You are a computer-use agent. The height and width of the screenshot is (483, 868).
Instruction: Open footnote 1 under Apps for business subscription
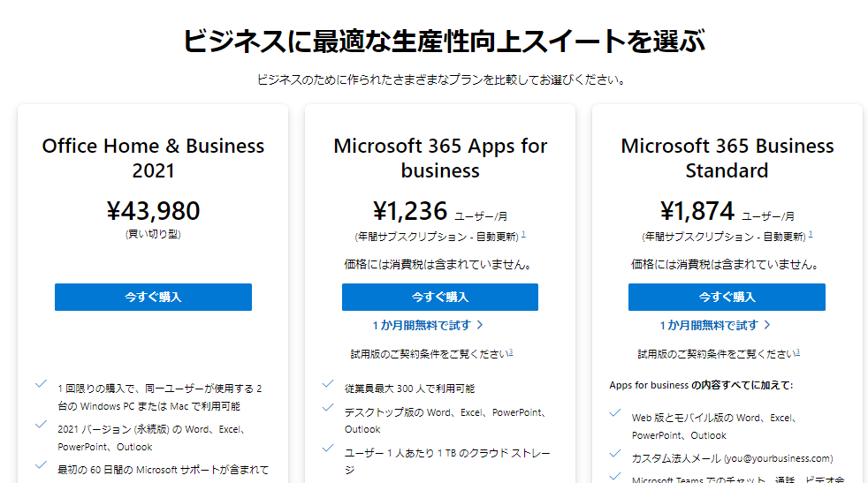[x=523, y=234]
